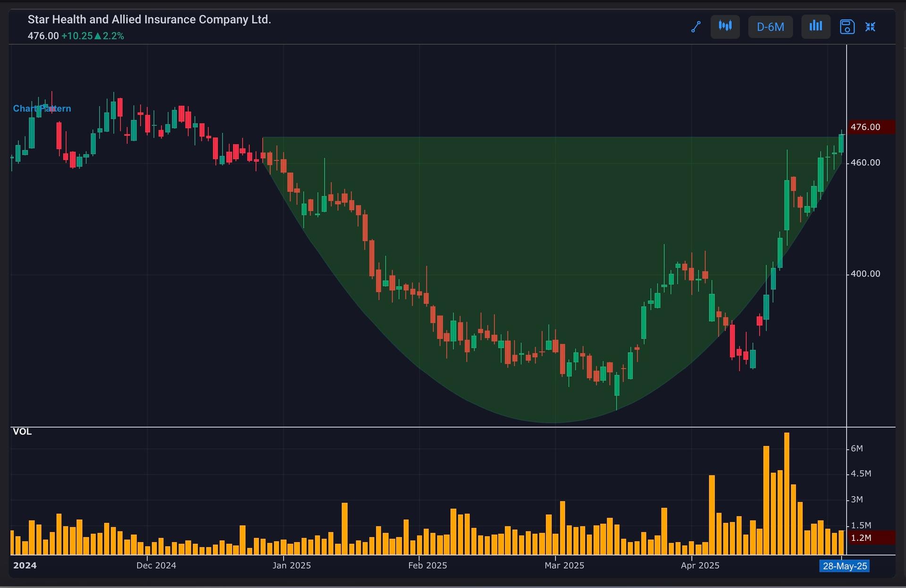Click the red 476.00 price axis tag
This screenshot has height=588, width=906.
tap(871, 127)
